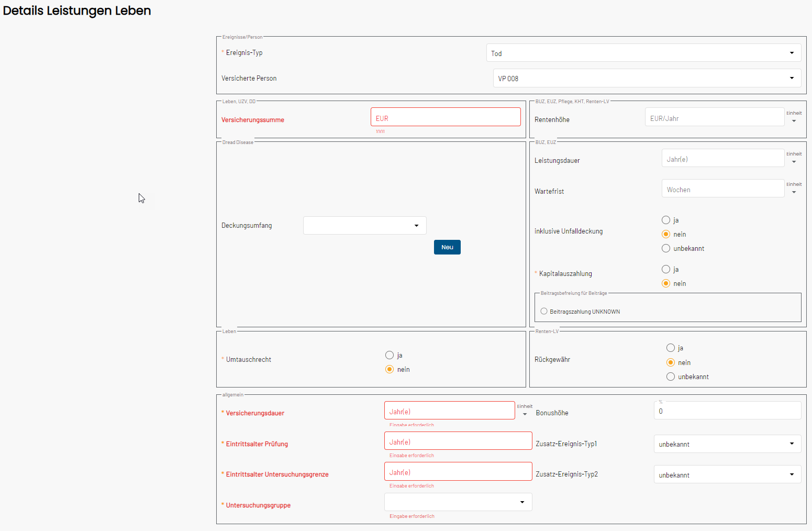Viewport: 812px width, 531px height.
Task: Click the Neu button
Action: point(447,247)
